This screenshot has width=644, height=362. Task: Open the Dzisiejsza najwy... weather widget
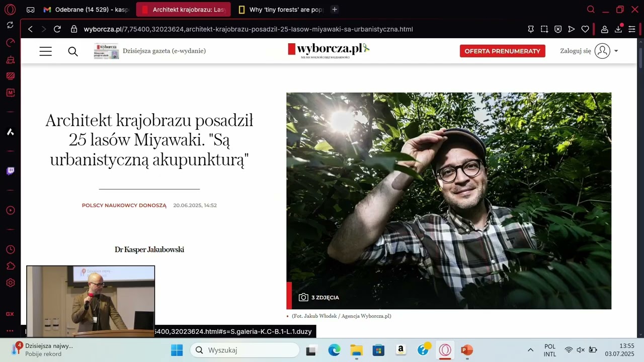(43, 349)
